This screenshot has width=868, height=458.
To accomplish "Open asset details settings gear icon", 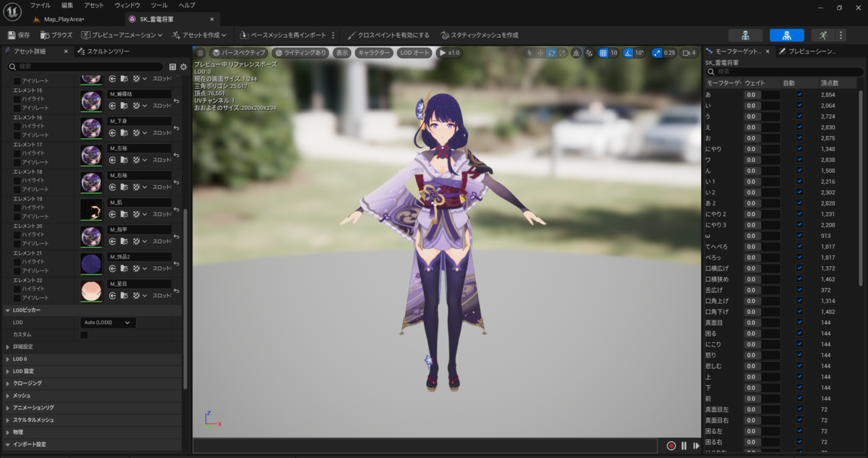I will coord(184,67).
